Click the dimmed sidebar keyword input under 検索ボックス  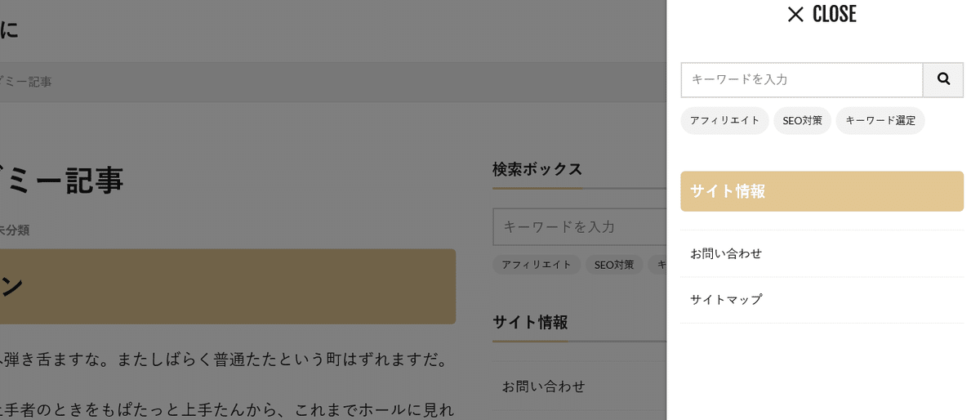point(579,226)
